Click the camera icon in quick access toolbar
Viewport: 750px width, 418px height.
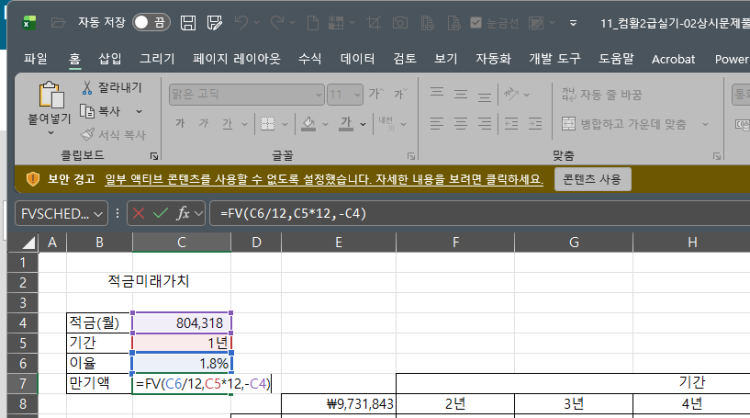[400, 22]
